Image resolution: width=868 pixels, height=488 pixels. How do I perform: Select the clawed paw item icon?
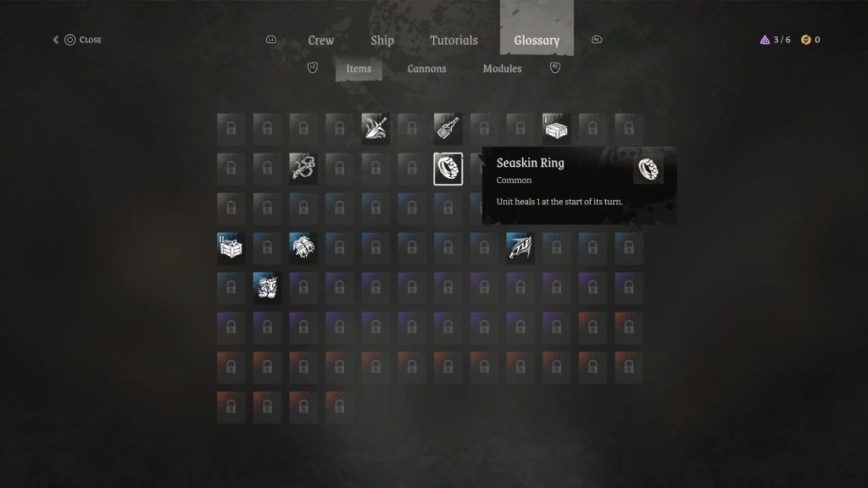303,248
